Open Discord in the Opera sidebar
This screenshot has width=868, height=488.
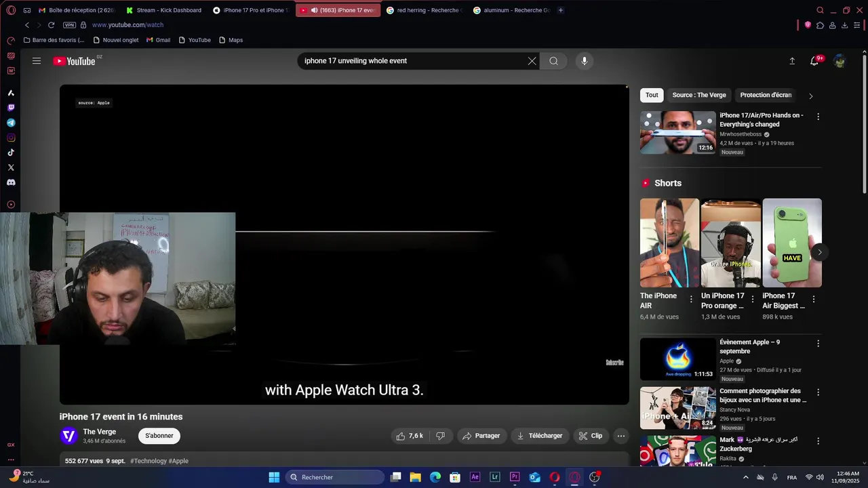(11, 182)
